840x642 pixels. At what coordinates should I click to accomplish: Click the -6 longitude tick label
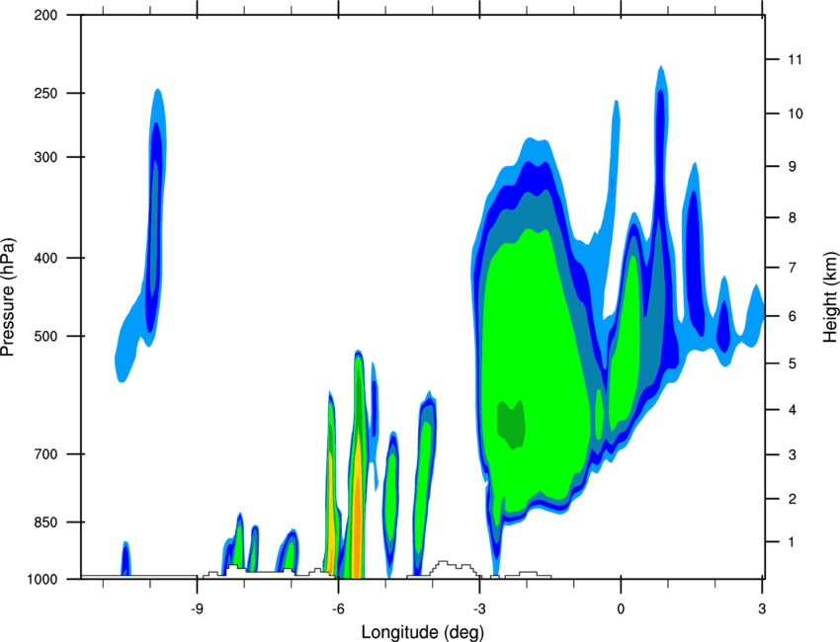338,608
